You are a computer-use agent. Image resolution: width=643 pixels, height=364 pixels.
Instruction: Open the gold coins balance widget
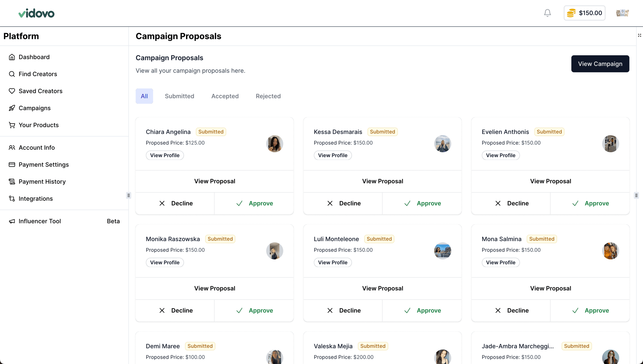[584, 13]
